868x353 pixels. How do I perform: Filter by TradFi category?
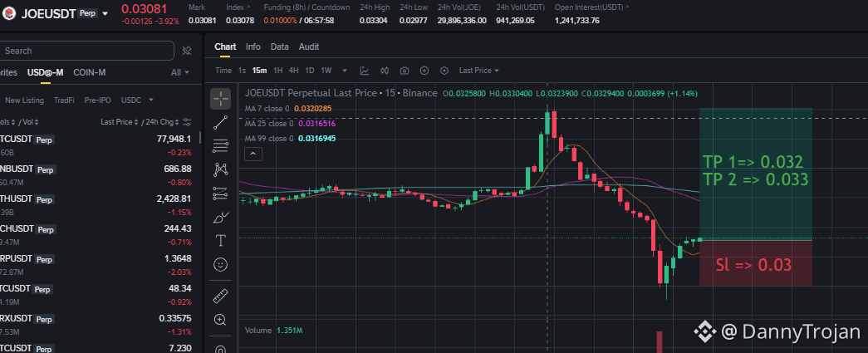(x=64, y=101)
